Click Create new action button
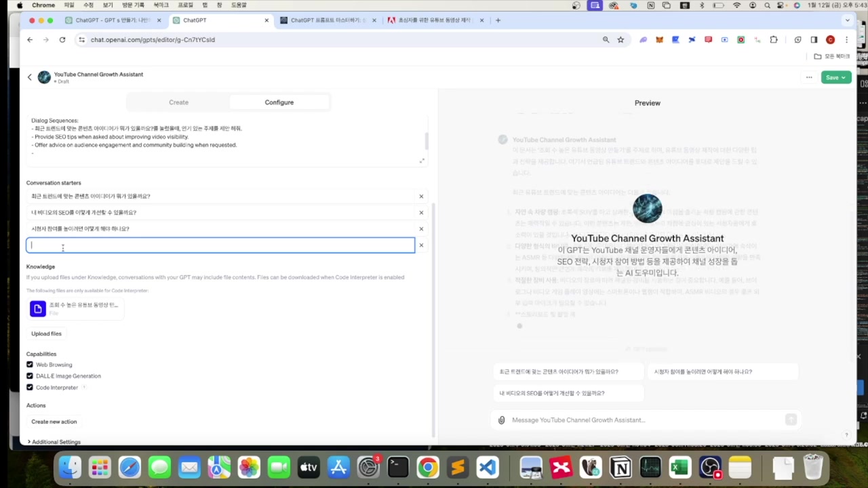Image resolution: width=868 pixels, height=488 pixels. tap(54, 422)
